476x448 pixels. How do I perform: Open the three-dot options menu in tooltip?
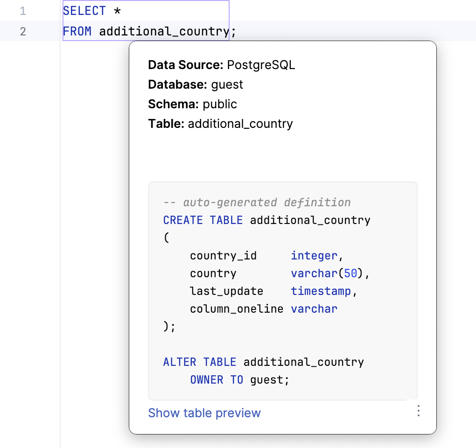(418, 411)
